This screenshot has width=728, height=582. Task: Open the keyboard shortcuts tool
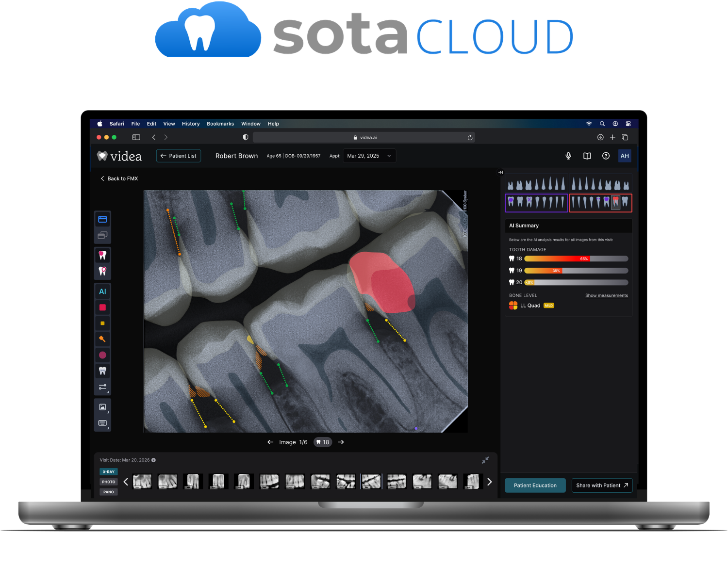pyautogui.click(x=102, y=423)
